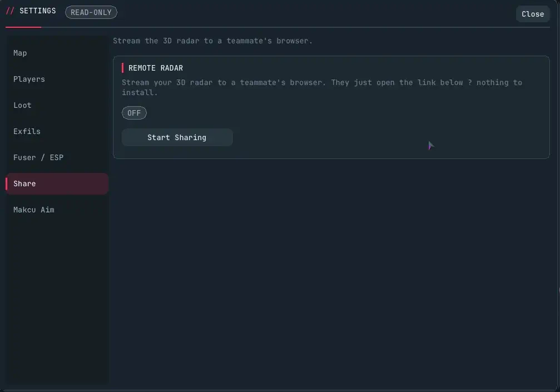
Task: Click the 'nothing to install' description paragraph
Action: tap(322, 87)
